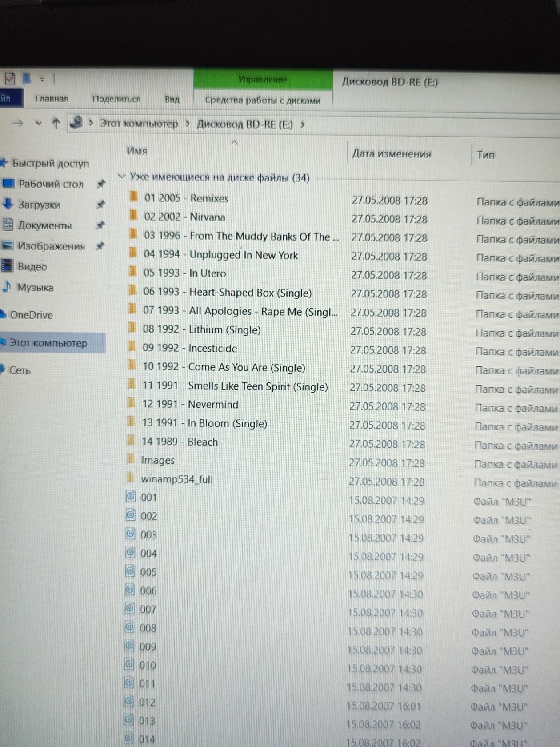Image resolution: width=560 pixels, height=747 pixels.
Task: Open the Quick Access Toolbar customize dropdown
Action: pyautogui.click(x=42, y=79)
